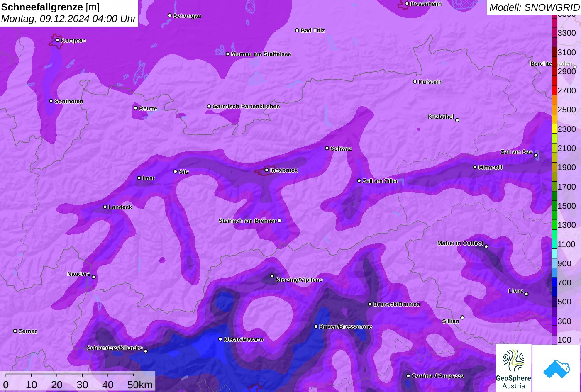Screen dimensions: 581x392
Task: Click the Schlanders/Silandro label
Action: [x=115, y=348]
